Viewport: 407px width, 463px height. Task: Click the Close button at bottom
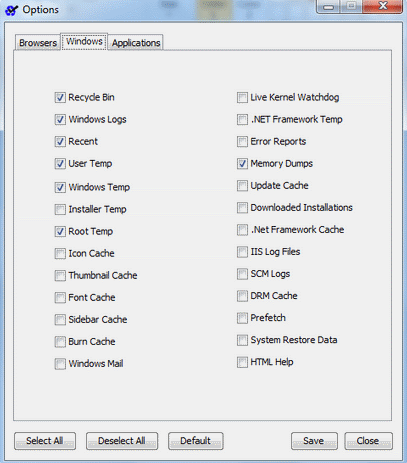368,441
